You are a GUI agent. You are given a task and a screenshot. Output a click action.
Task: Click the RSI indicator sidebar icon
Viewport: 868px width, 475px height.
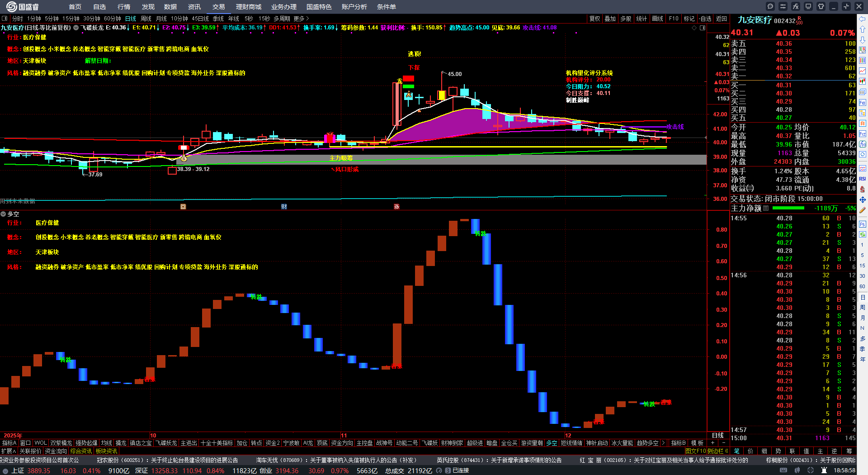click(x=863, y=179)
